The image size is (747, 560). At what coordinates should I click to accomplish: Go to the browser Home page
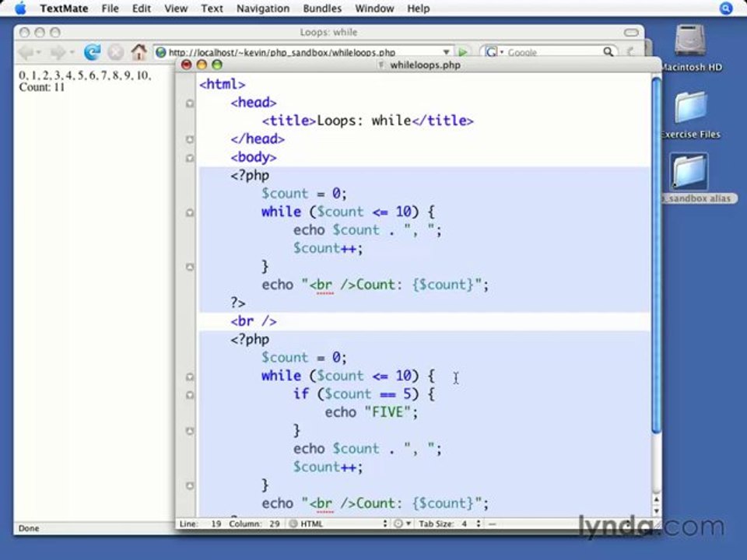(x=139, y=51)
